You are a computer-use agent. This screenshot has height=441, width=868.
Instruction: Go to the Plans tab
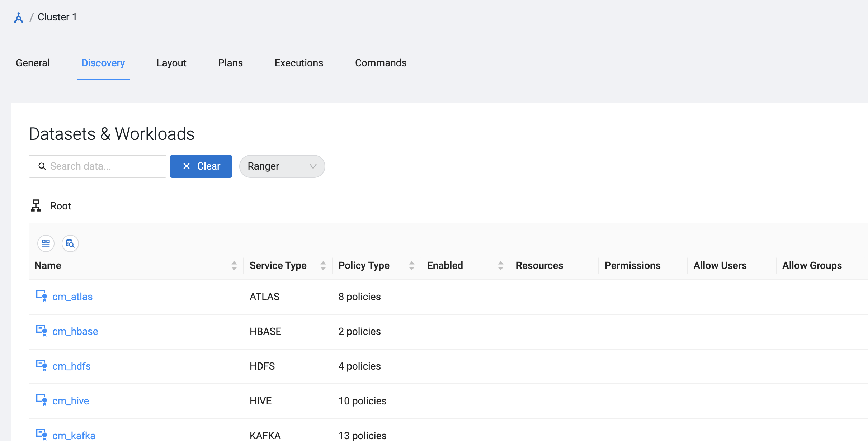pyautogui.click(x=231, y=63)
